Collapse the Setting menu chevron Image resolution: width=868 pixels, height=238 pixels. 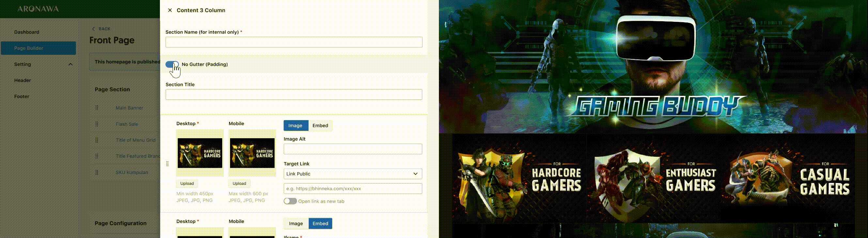(x=70, y=64)
